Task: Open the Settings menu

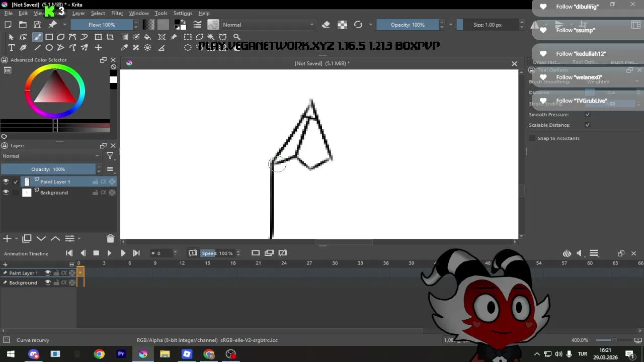Action: click(x=183, y=14)
